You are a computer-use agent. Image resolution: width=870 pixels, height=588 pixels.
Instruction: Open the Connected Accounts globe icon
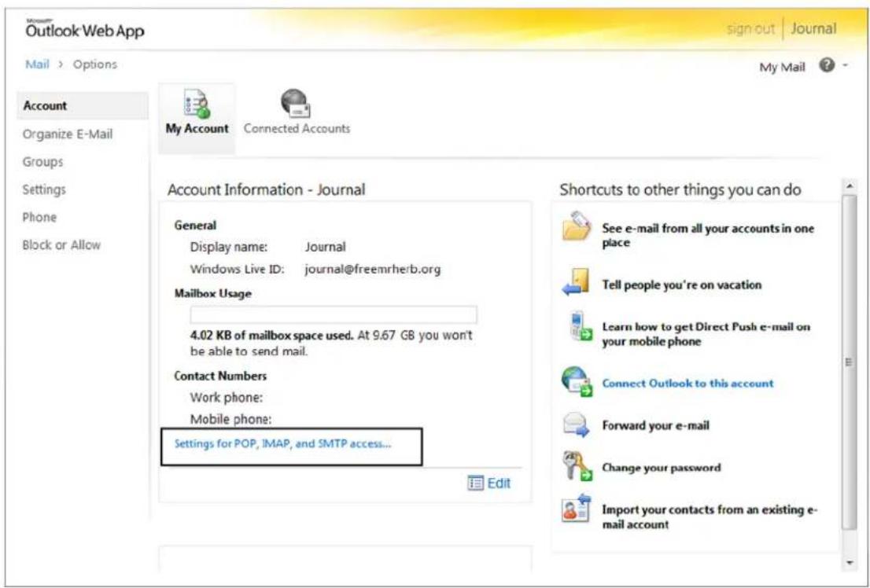pos(295,104)
